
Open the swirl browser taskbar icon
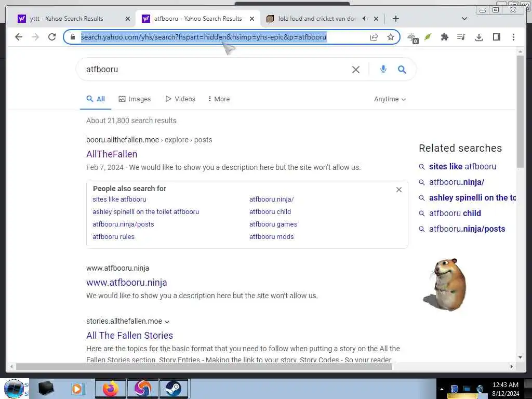click(x=142, y=389)
